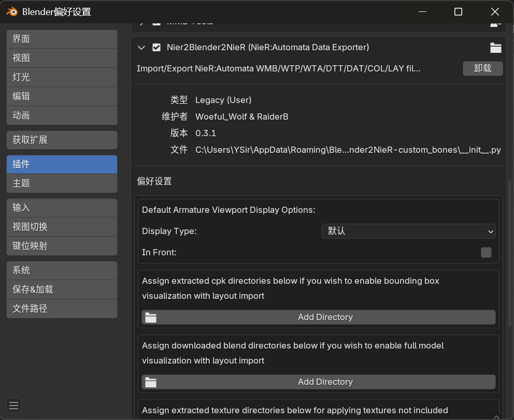
Task: Switch to the 界面 preferences tab
Action: (62, 39)
